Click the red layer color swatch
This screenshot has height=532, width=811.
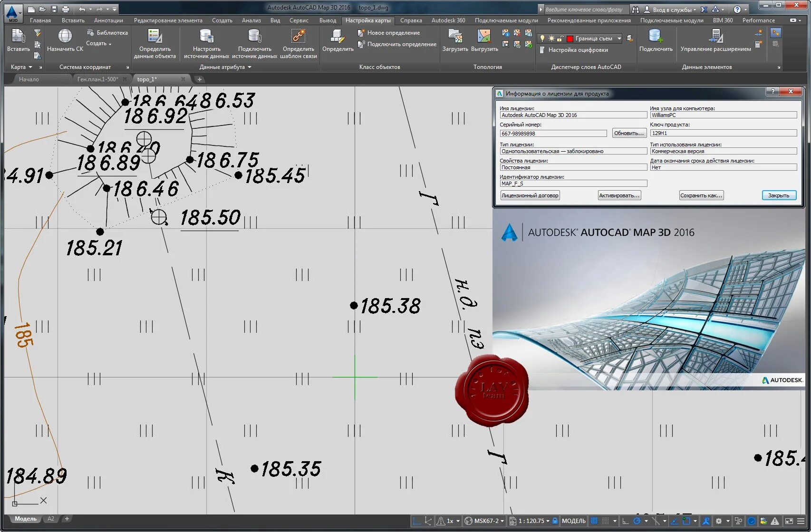pyautogui.click(x=570, y=39)
